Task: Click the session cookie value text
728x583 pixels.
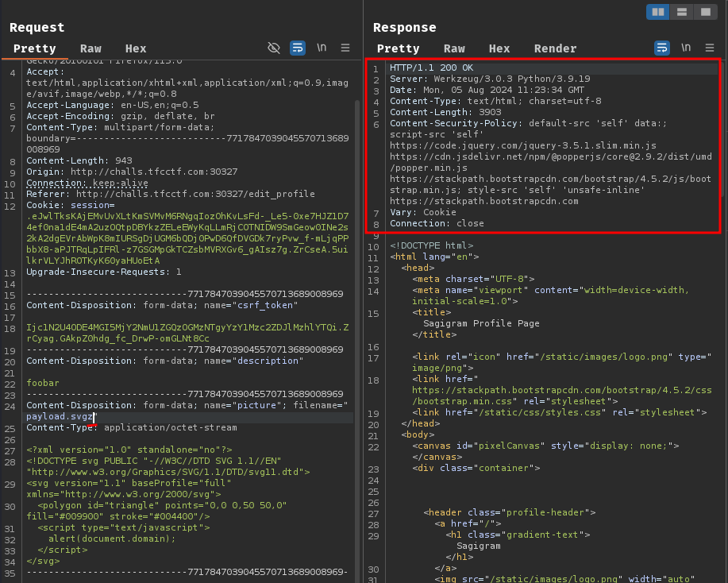Action: 187,238
